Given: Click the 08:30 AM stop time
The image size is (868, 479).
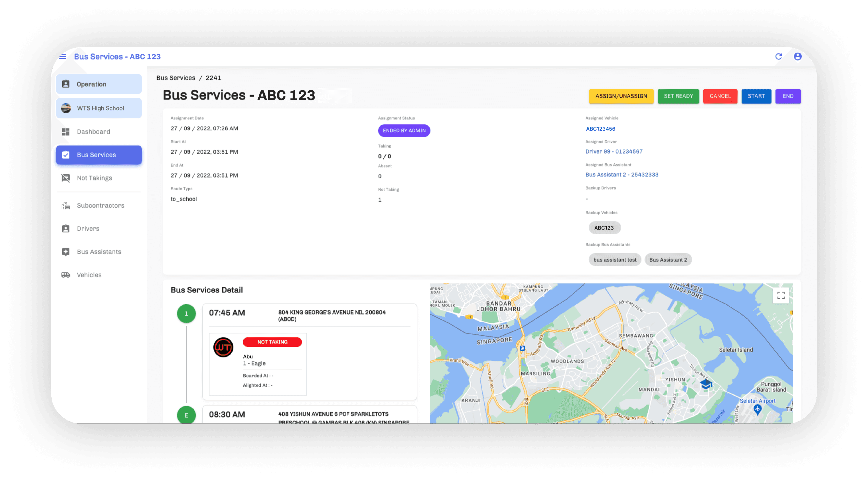Looking at the screenshot, I should [227, 415].
